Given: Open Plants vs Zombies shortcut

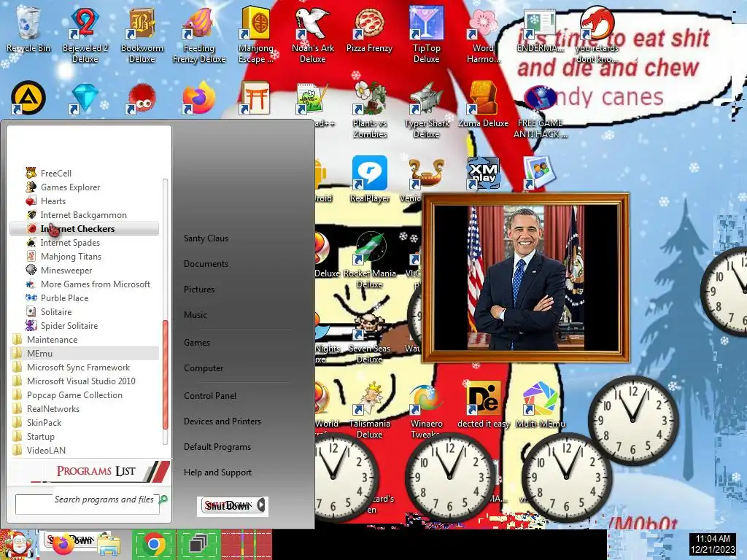Looking at the screenshot, I should pos(370,111).
